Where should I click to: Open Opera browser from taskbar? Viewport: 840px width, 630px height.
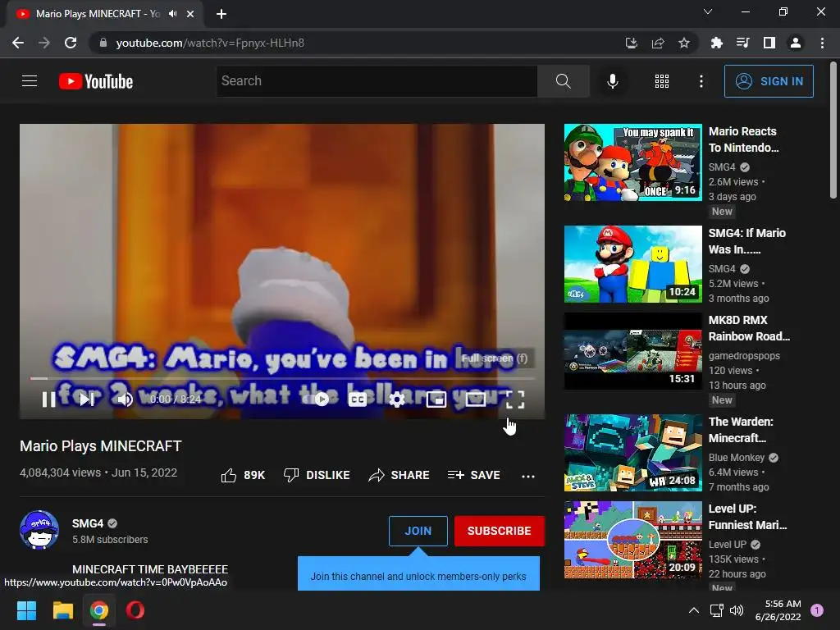click(x=135, y=610)
